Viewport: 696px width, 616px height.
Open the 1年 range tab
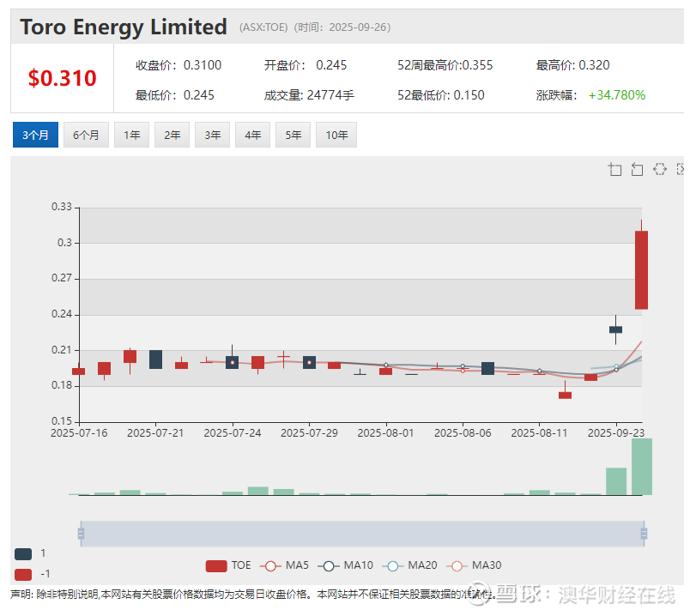pos(132,135)
